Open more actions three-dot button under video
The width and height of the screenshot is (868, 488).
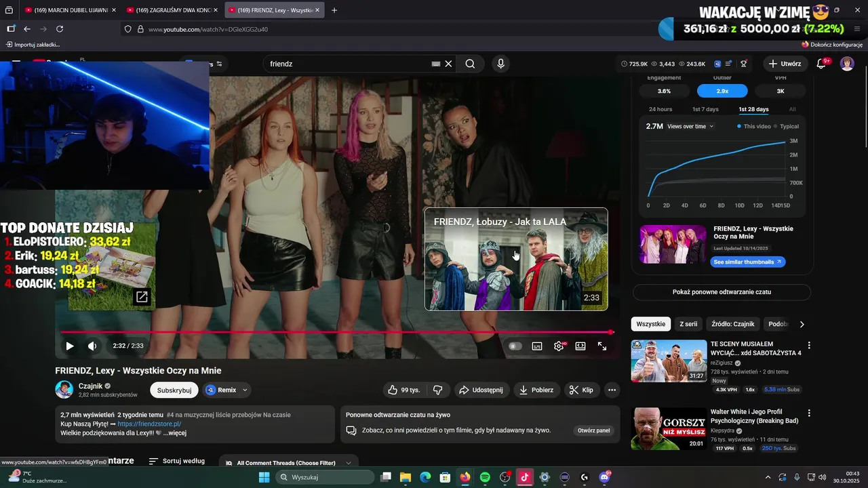coord(612,390)
